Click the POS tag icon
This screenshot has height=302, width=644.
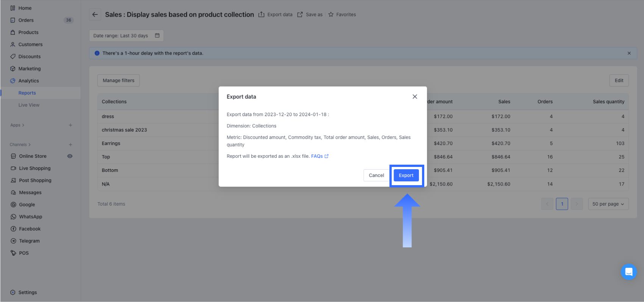14,253
